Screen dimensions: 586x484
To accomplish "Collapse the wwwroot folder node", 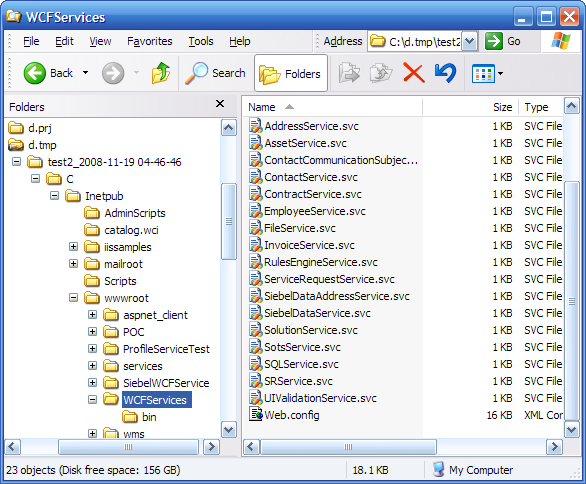I will 73,298.
